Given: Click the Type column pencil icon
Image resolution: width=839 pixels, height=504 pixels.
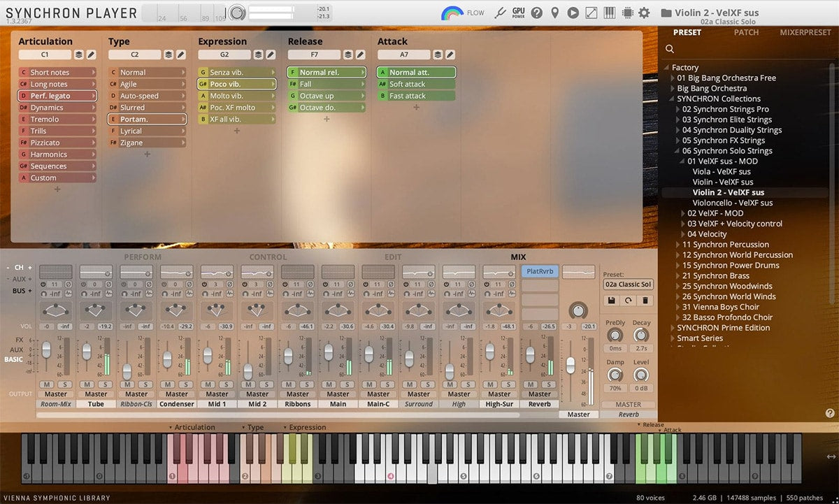Looking at the screenshot, I should pos(180,55).
